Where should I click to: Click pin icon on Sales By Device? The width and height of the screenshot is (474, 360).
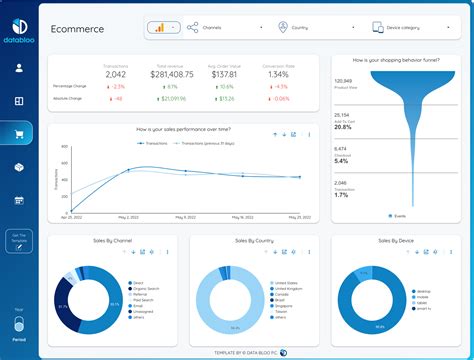tap(435, 252)
